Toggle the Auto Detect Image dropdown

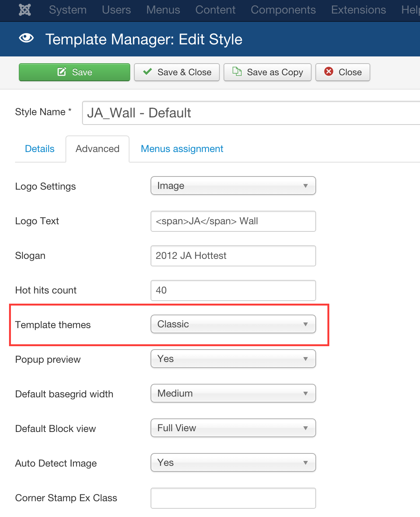click(233, 463)
